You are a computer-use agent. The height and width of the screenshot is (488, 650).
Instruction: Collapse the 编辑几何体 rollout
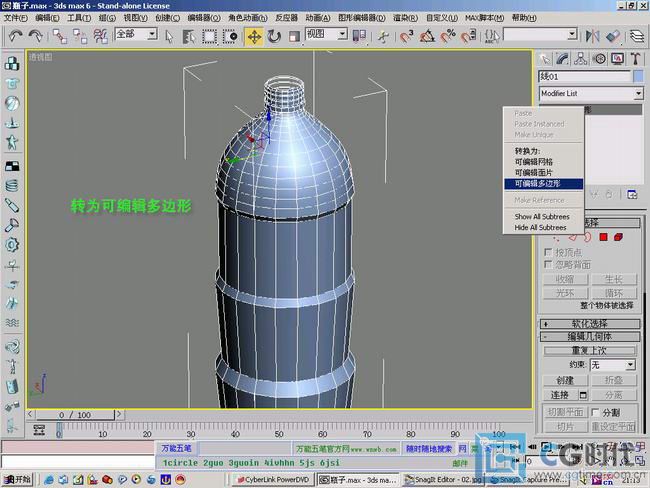point(590,336)
